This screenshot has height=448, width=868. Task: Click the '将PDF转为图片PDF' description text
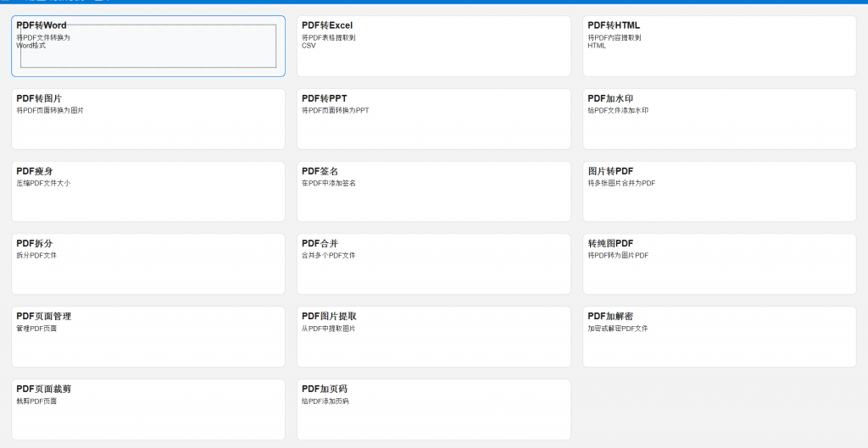click(x=618, y=255)
